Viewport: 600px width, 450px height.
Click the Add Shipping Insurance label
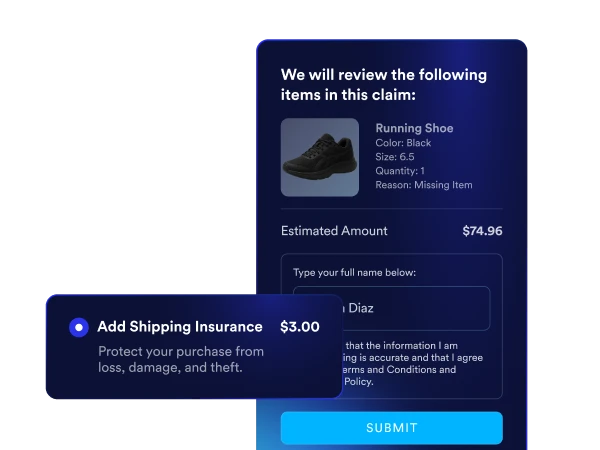180,327
